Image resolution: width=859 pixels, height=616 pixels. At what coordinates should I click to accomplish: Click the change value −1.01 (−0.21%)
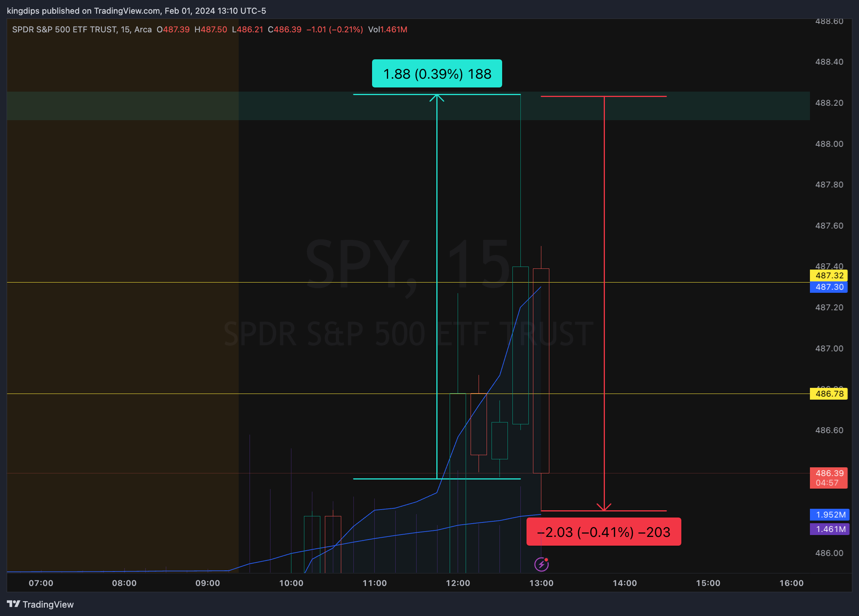[335, 29]
